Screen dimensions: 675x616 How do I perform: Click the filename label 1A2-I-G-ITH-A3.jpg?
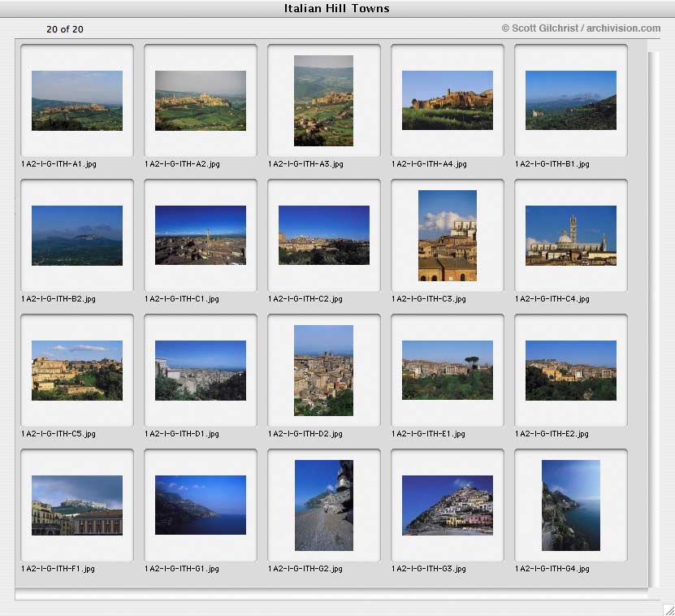(x=305, y=164)
